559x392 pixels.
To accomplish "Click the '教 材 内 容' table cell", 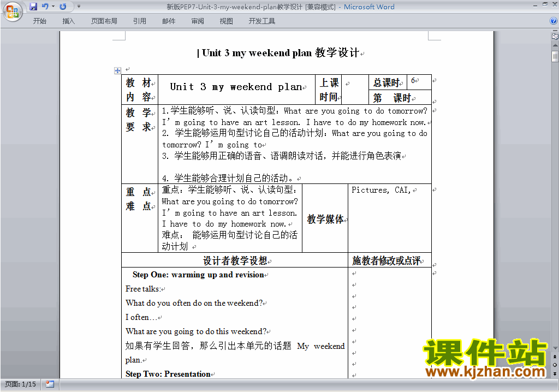I will point(139,90).
